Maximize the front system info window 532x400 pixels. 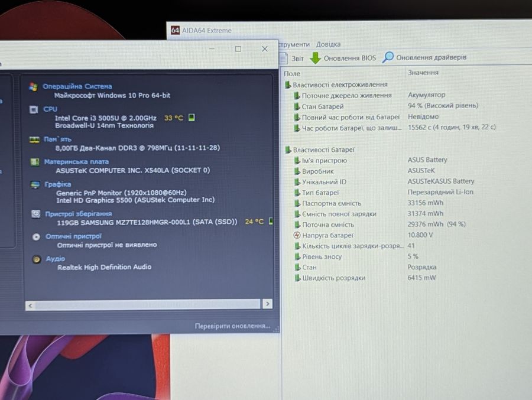coord(238,49)
